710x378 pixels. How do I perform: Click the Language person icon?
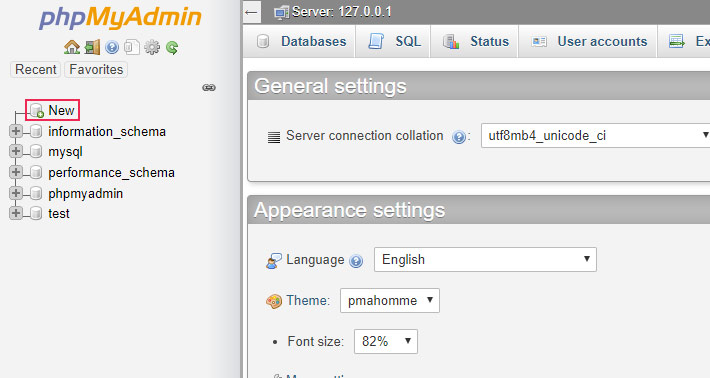pyautogui.click(x=273, y=261)
